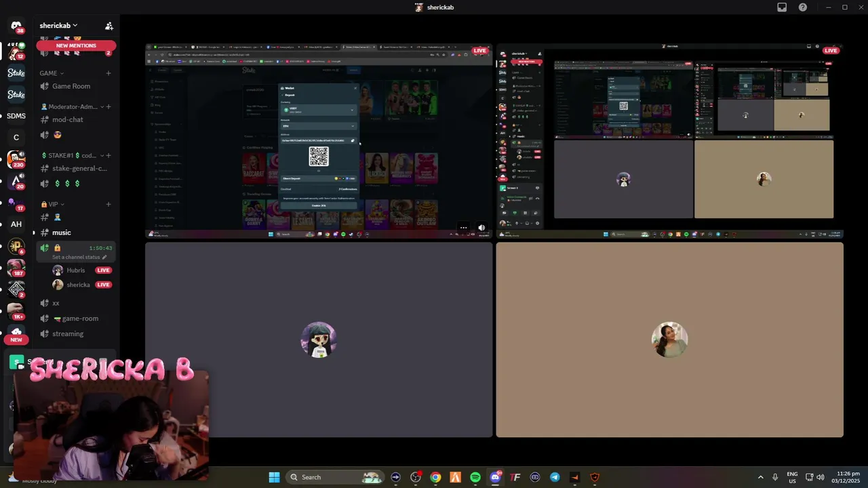
Task: Open the ENG US language switcher
Action: (792, 477)
